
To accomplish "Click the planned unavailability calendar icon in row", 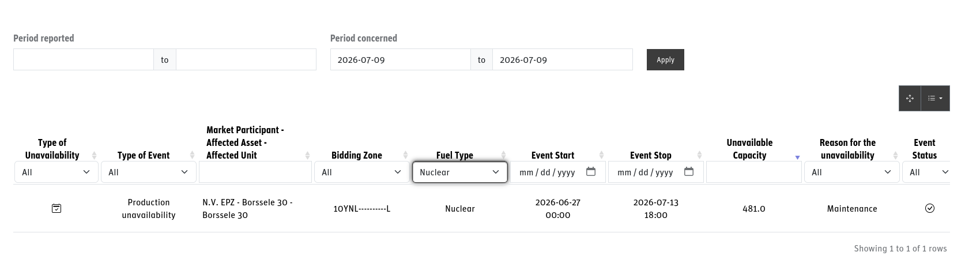I will (x=56, y=208).
